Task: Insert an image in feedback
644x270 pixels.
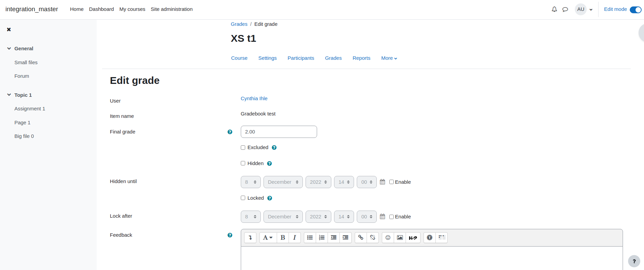Action: tap(400, 238)
